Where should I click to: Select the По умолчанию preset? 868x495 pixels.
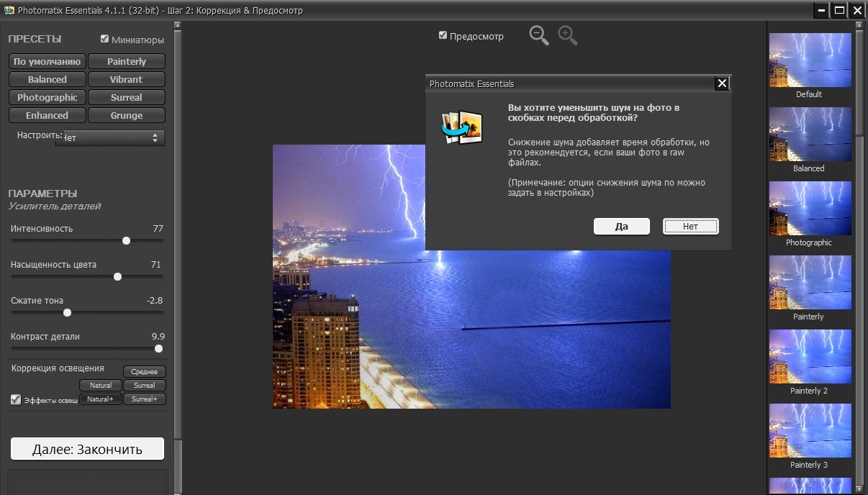(48, 62)
